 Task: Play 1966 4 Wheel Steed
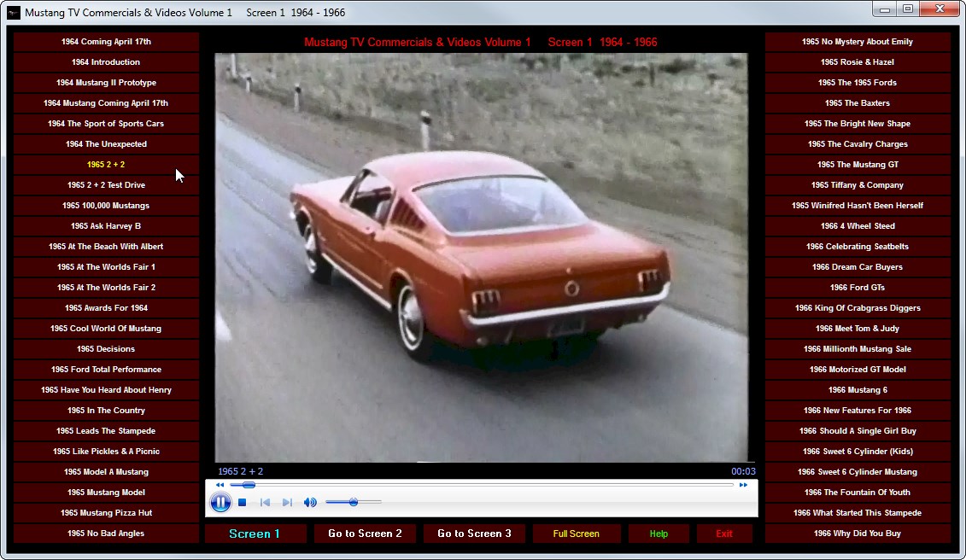click(858, 225)
